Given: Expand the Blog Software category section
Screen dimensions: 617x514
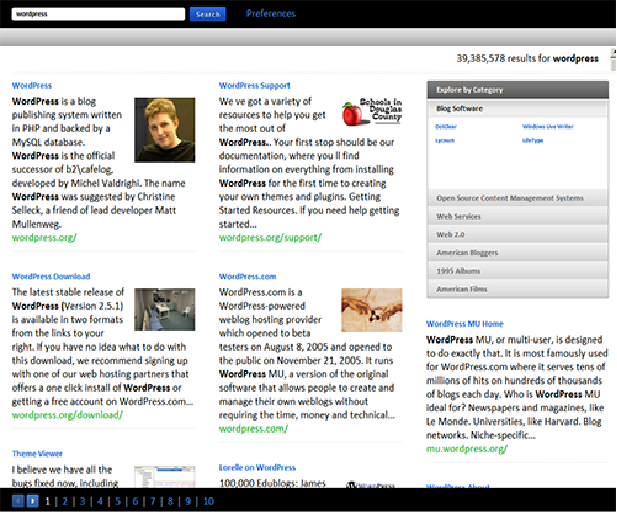Looking at the screenshot, I should 518,109.
